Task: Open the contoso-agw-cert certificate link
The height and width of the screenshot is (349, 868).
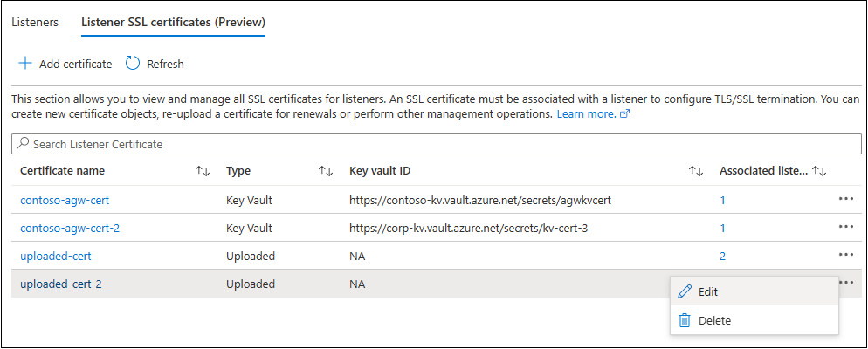Action: [x=65, y=200]
